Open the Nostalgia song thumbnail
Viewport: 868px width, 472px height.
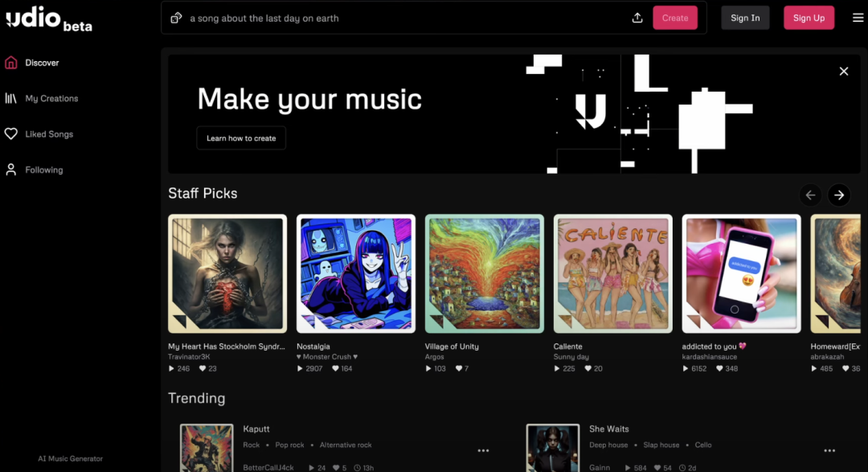pyautogui.click(x=356, y=273)
